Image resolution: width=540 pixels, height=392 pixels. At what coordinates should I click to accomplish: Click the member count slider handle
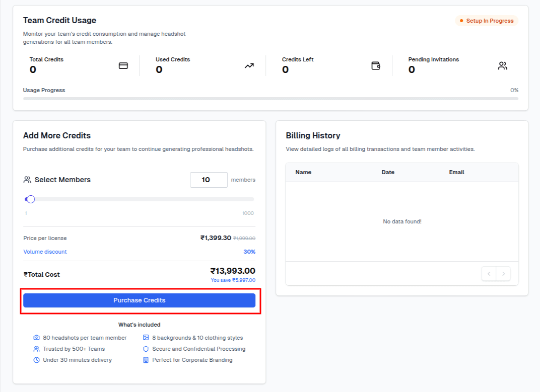(x=30, y=199)
